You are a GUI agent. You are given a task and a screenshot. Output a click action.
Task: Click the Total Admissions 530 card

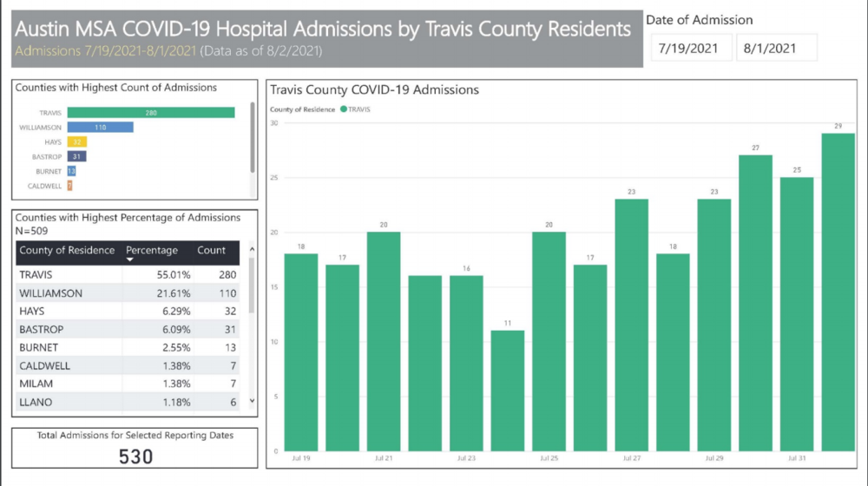tap(135, 447)
